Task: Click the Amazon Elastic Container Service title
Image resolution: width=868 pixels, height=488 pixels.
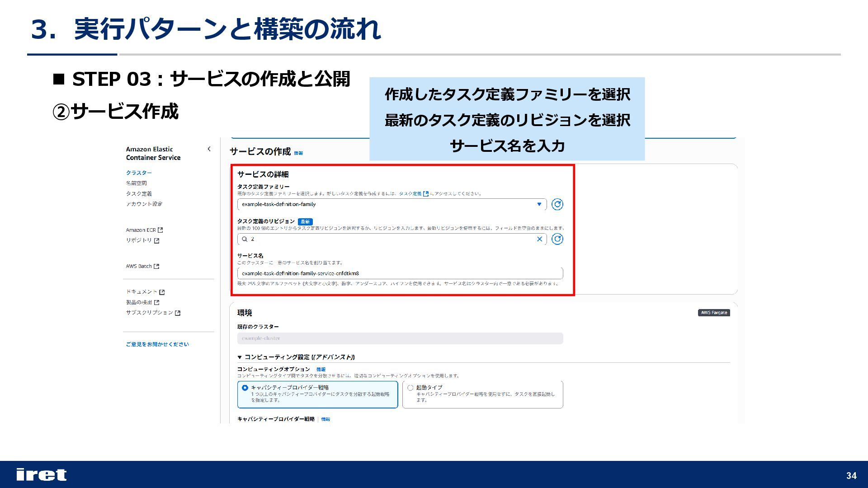Action: coord(153,153)
